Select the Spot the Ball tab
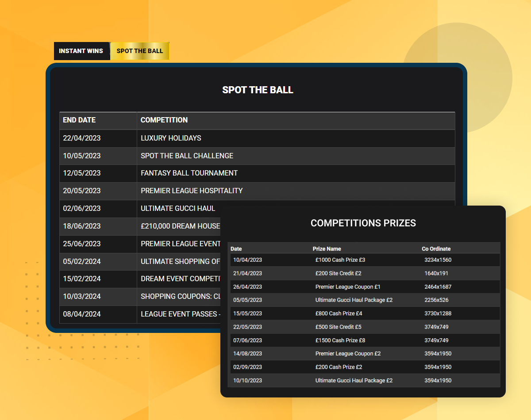Screen dimensions: 531x420 pos(140,51)
